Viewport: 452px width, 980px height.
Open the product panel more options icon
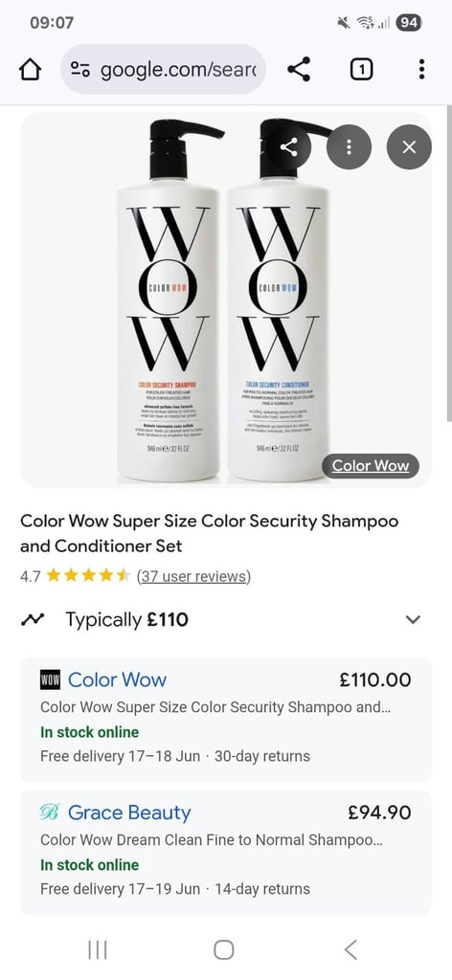point(349,146)
